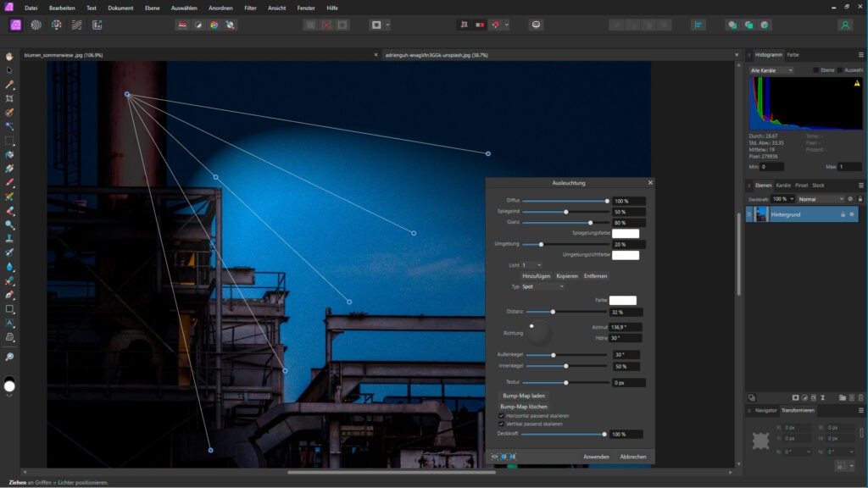The width and height of the screenshot is (868, 488).
Task: Open the Alle Kanäle channel dropdown
Action: coord(771,70)
